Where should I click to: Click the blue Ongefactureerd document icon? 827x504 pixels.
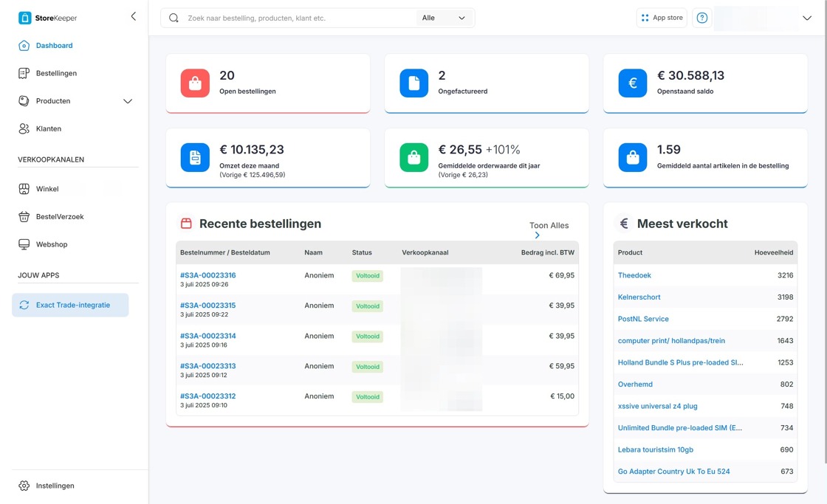pos(414,83)
